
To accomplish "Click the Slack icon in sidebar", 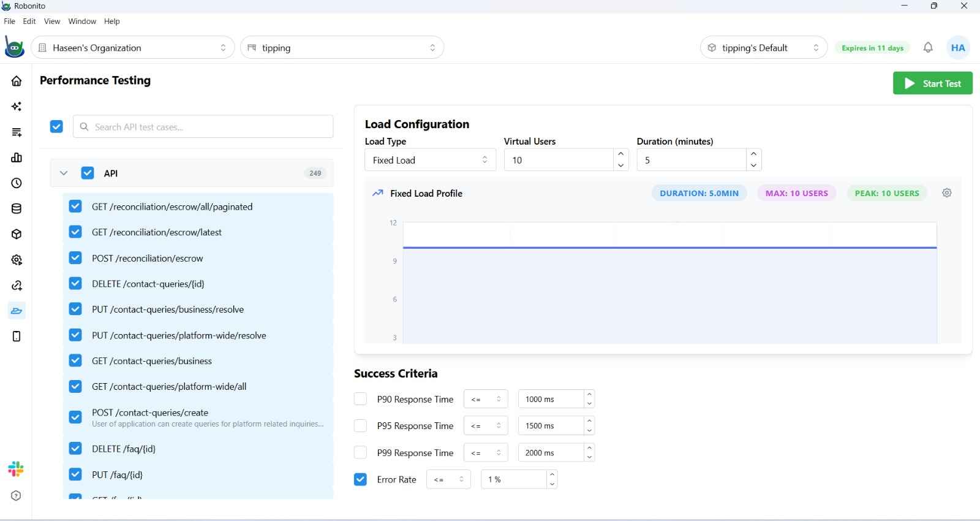I will click(x=16, y=470).
